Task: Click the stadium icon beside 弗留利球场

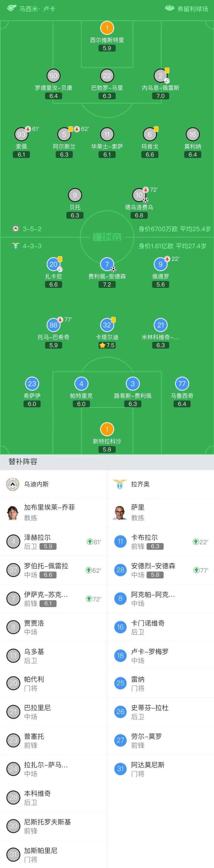Action: click(x=170, y=8)
